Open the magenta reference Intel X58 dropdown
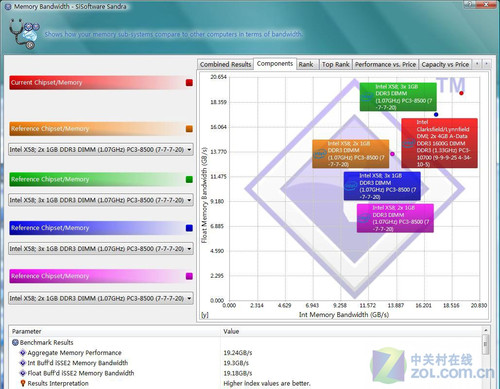 tap(101, 298)
